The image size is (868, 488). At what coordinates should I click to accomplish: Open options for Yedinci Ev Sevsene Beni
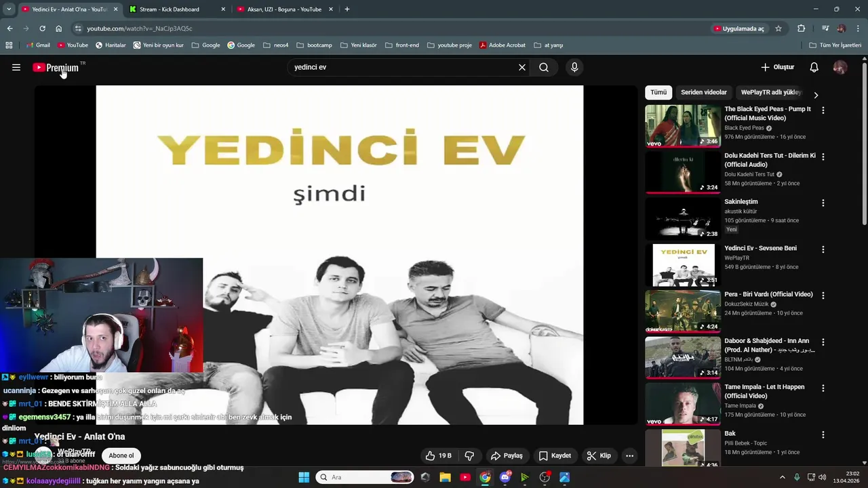tap(823, 249)
